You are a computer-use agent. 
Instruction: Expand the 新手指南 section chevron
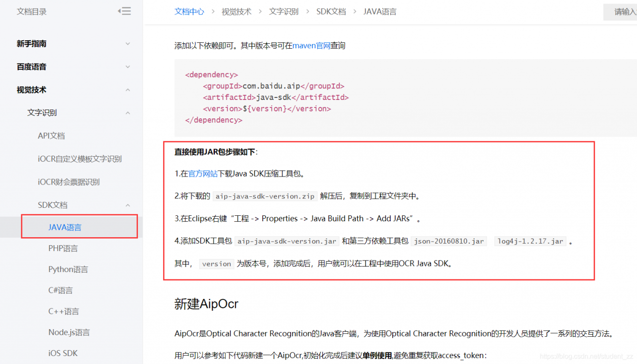(128, 44)
